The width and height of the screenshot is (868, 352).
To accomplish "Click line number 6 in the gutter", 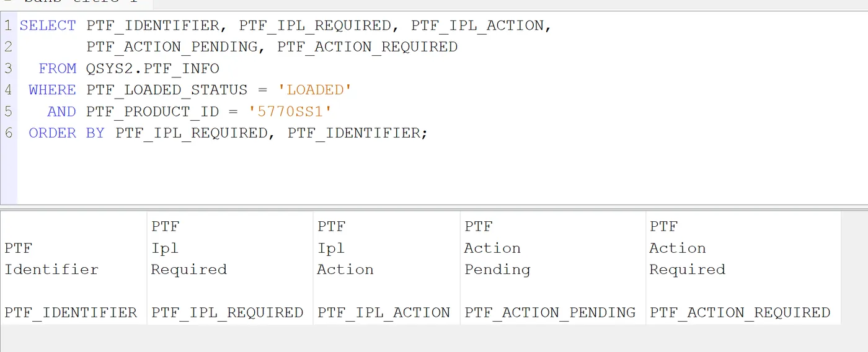I will coord(8,133).
